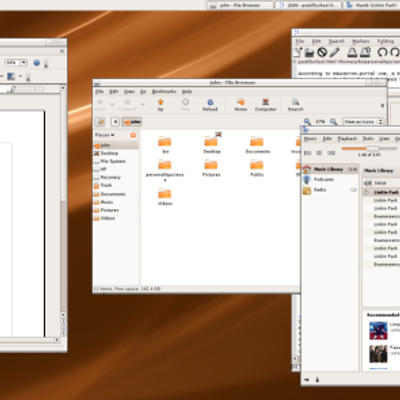Select the Documents folder icon in file area
The height and width of the screenshot is (400, 400).
[x=257, y=142]
